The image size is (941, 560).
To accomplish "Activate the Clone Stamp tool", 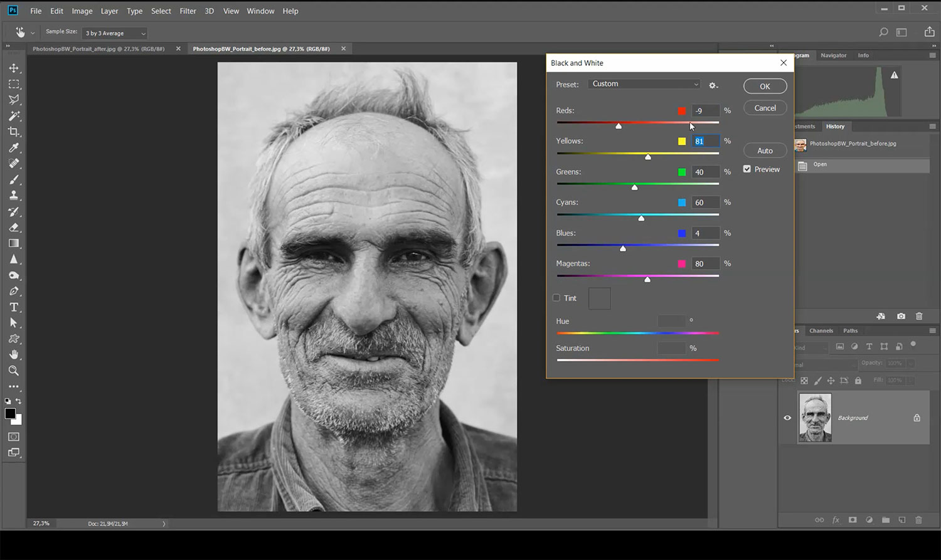I will tap(14, 196).
